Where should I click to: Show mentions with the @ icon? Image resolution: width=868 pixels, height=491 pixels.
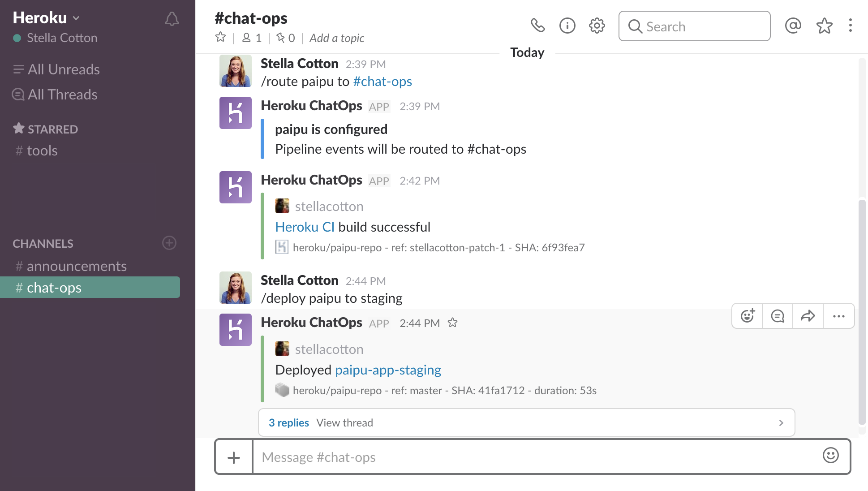tap(793, 26)
